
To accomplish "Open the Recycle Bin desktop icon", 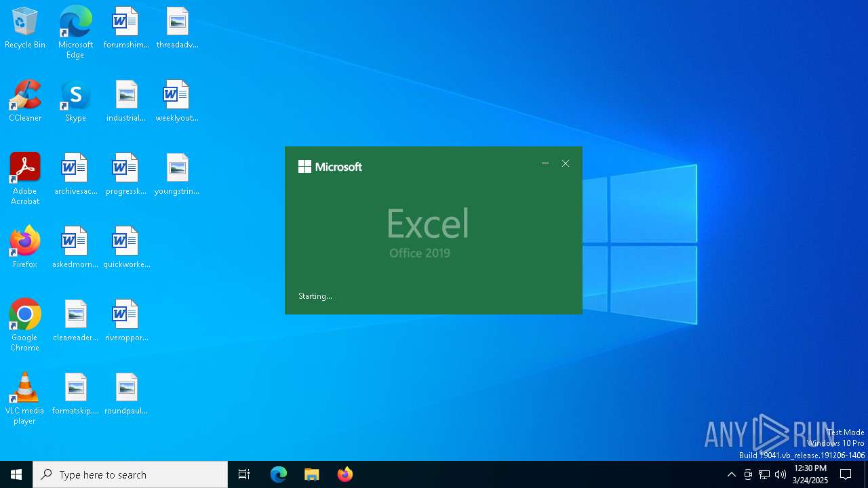I will pyautogui.click(x=25, y=28).
